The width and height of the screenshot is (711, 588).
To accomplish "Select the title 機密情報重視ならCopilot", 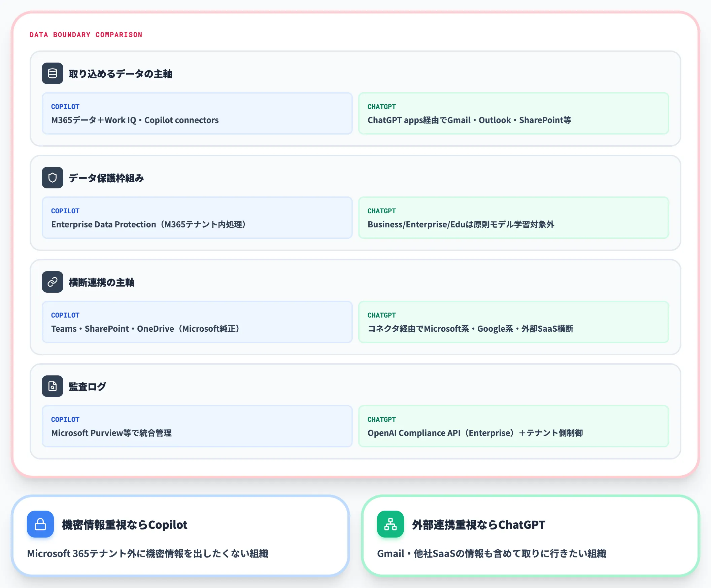I will 125,524.
